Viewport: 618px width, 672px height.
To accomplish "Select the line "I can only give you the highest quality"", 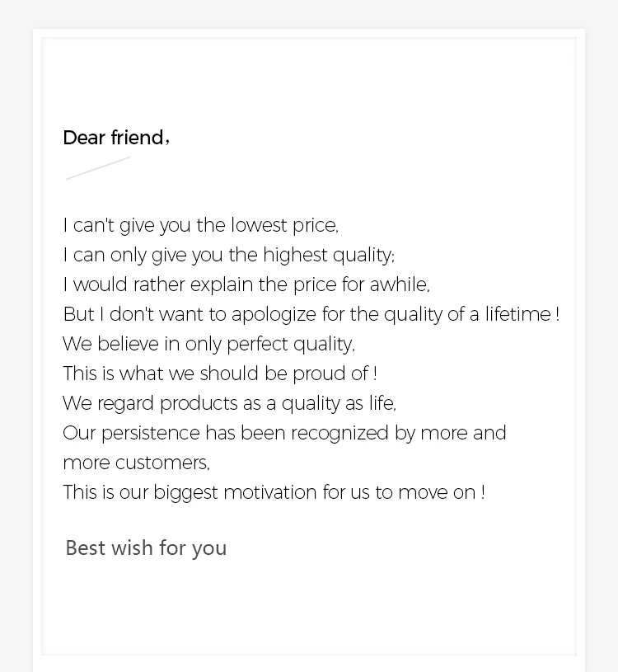I will pos(228,255).
